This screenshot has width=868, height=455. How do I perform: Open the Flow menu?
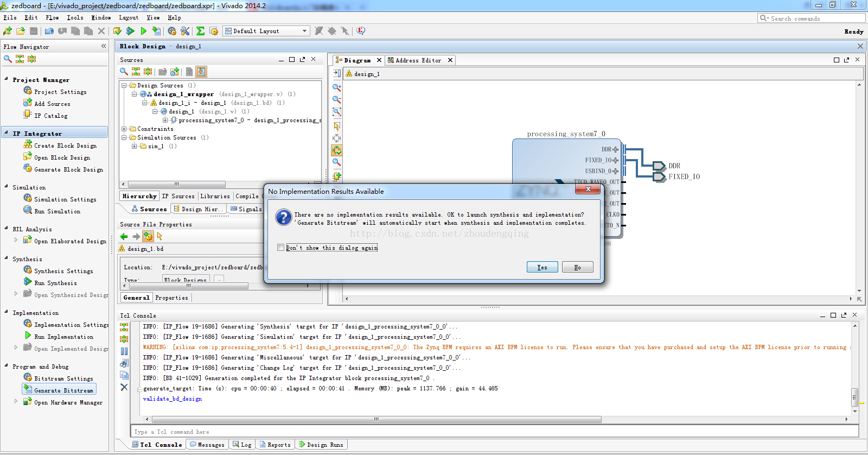(x=52, y=17)
